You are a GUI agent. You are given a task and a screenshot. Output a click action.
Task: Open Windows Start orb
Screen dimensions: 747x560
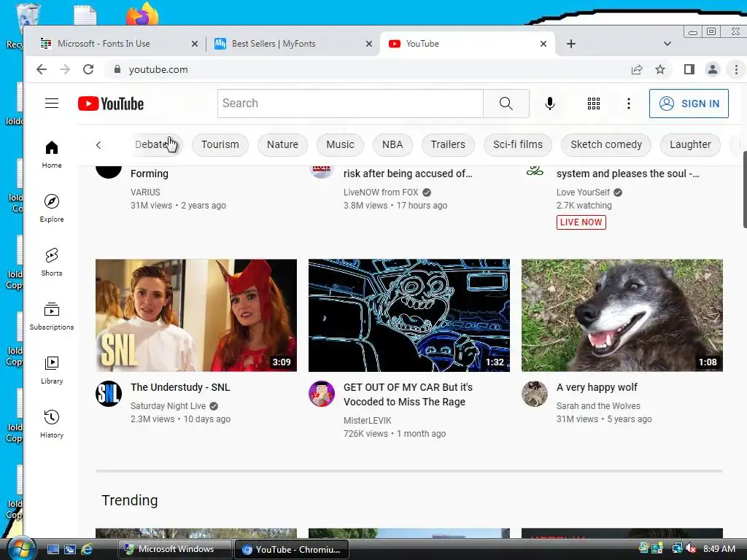pos(21,548)
